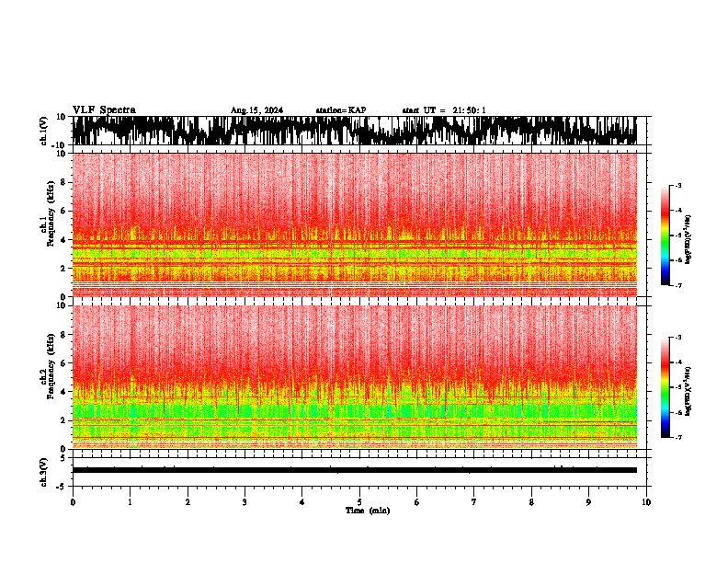
Task: Click the "-3" label on ch.1 colorbar
Action: coord(678,186)
